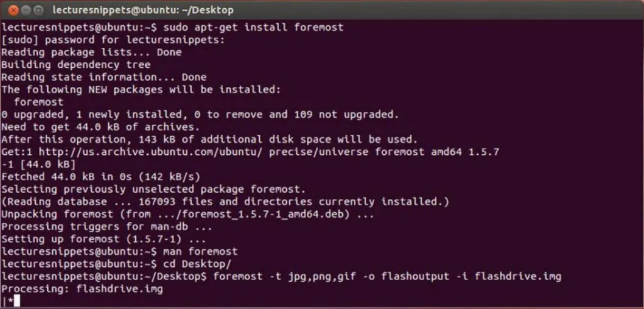644x309 pixels.
Task: Click the 'flashoutput' output directory argument
Action: click(x=415, y=276)
